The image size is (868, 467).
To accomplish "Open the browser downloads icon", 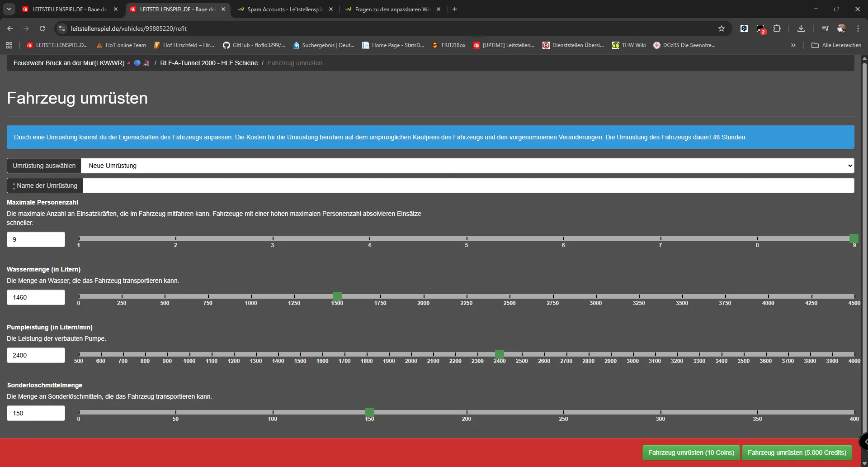I will (801, 29).
